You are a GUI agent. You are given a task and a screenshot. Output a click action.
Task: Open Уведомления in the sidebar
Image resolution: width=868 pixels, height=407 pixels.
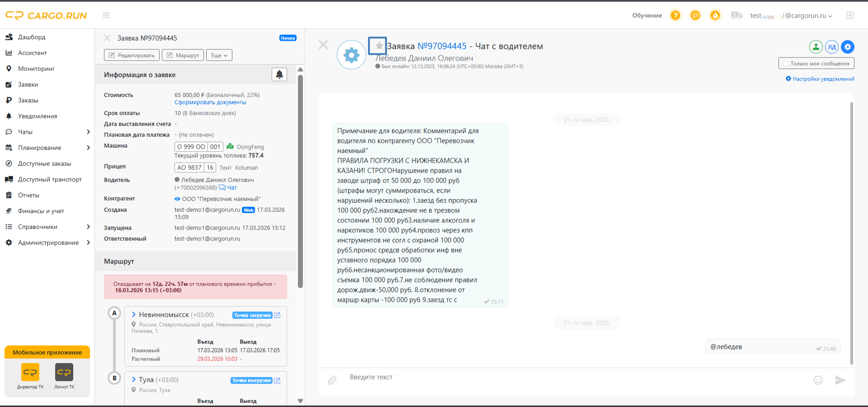click(38, 116)
